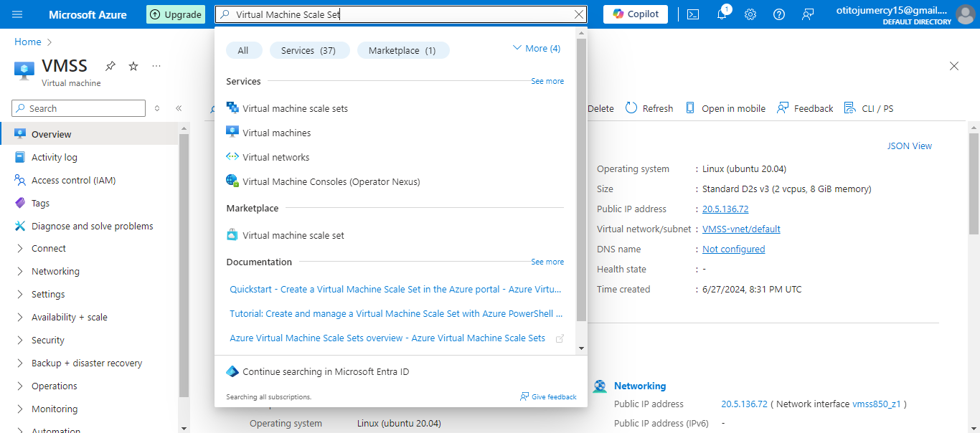
Task: Click the Feedback toolbar button
Action: (806, 108)
